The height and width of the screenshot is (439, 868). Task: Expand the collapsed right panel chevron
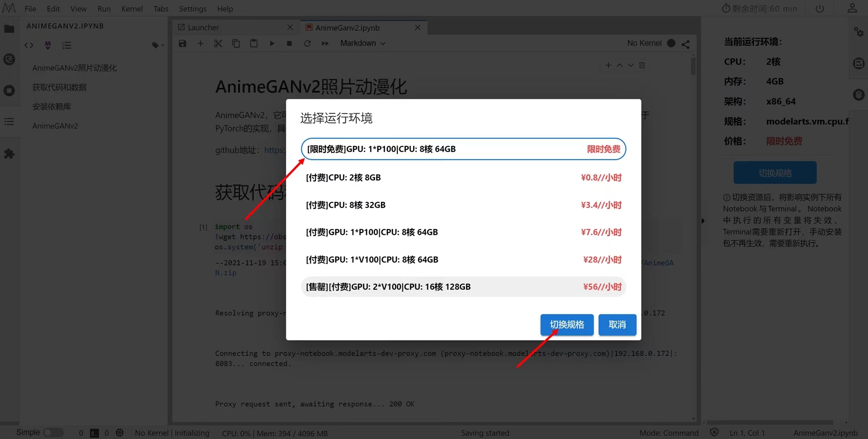click(703, 221)
